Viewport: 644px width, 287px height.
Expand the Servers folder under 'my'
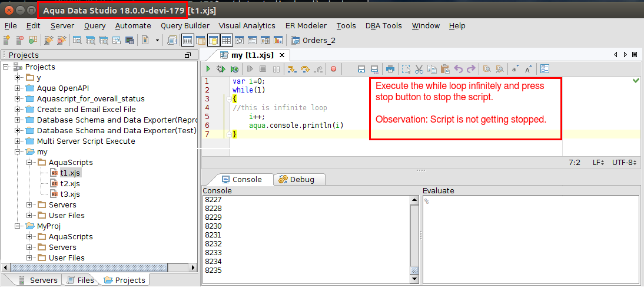[x=29, y=204]
